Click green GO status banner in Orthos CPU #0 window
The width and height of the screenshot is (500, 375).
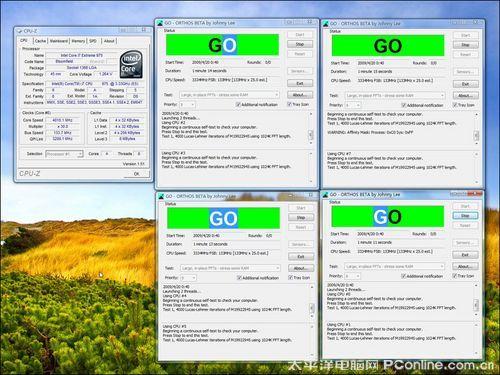coord(388,217)
